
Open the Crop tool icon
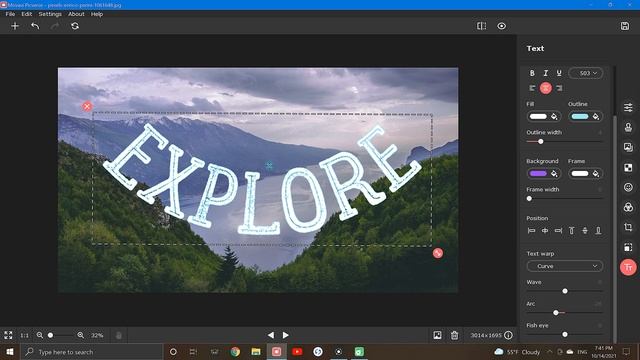pos(628,227)
